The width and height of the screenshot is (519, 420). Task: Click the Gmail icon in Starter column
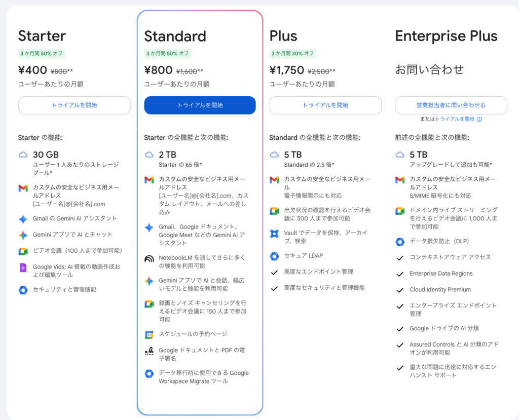point(23,188)
